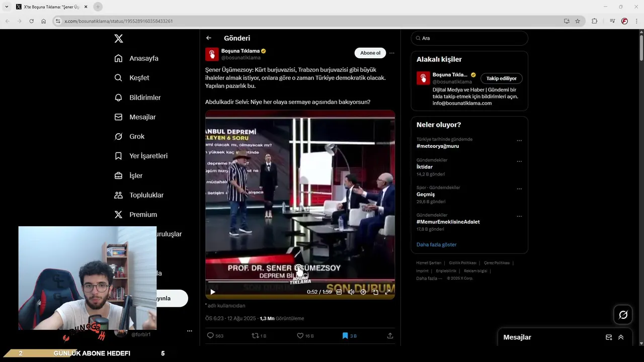
Task: Open more options for #MemurEmeklisineAdalet trend
Action: [x=519, y=216]
